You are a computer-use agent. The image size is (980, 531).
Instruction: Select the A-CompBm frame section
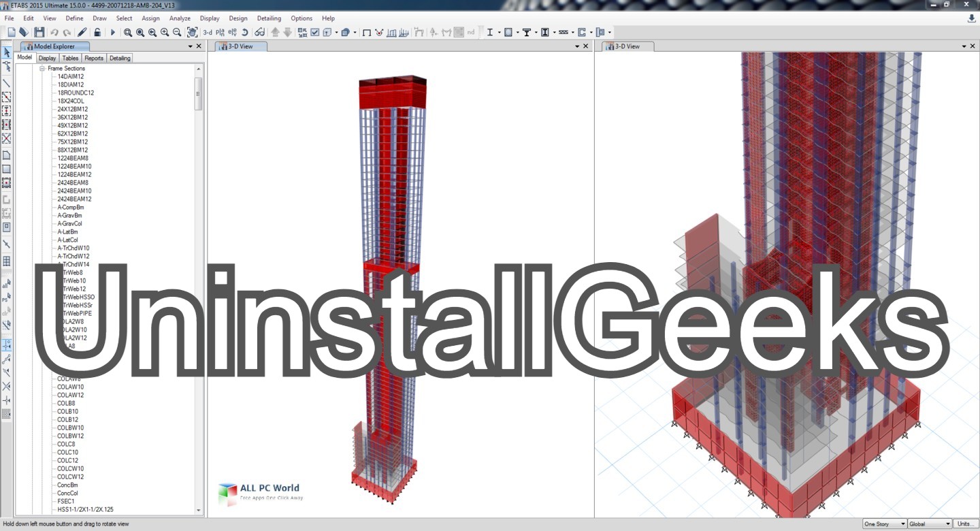pyautogui.click(x=71, y=207)
